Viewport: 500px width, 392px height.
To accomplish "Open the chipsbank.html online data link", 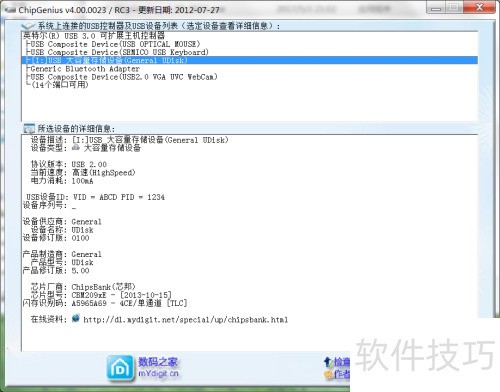I will coord(185,320).
